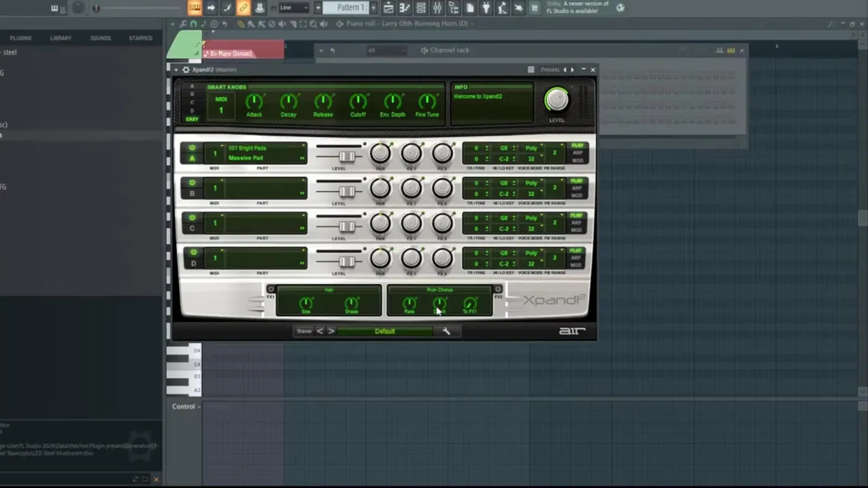Select ARP mode for part A
This screenshot has height=488, width=868.
(577, 153)
